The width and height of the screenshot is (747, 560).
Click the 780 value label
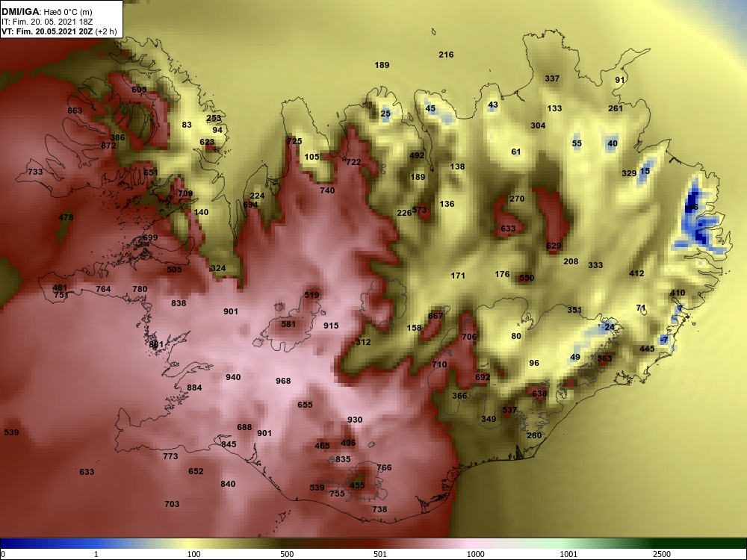[x=140, y=289]
